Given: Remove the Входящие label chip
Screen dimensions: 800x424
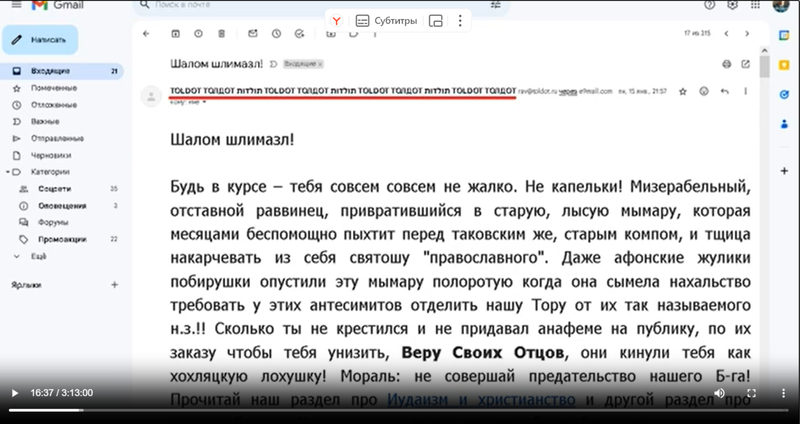Looking at the screenshot, I should pos(320,64).
